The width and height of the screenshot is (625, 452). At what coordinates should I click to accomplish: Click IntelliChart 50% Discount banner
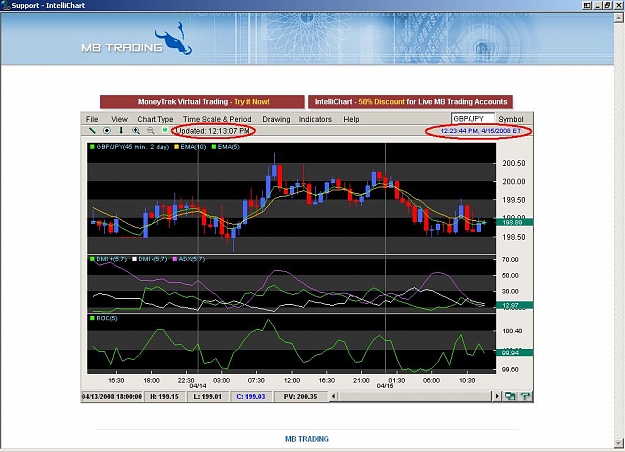[411, 102]
